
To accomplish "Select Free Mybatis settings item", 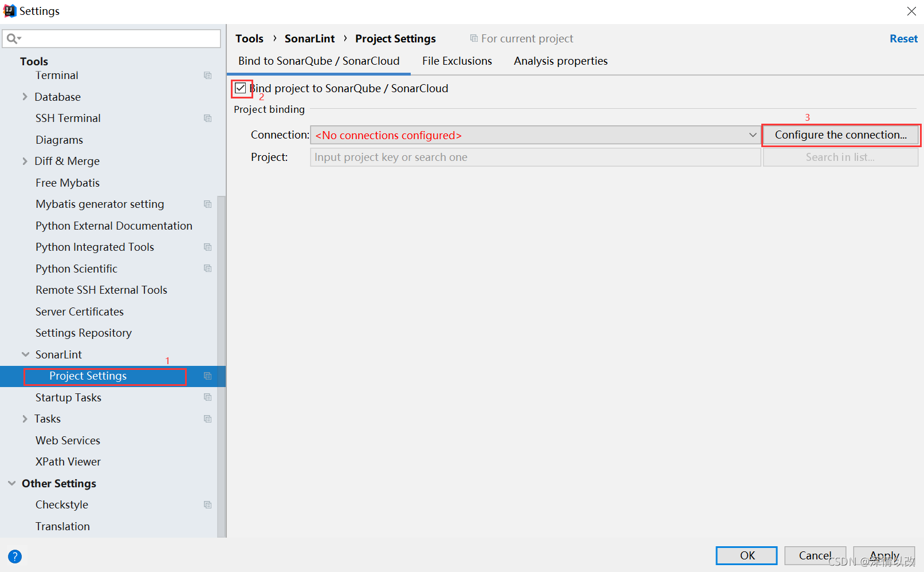I will pyautogui.click(x=68, y=183).
